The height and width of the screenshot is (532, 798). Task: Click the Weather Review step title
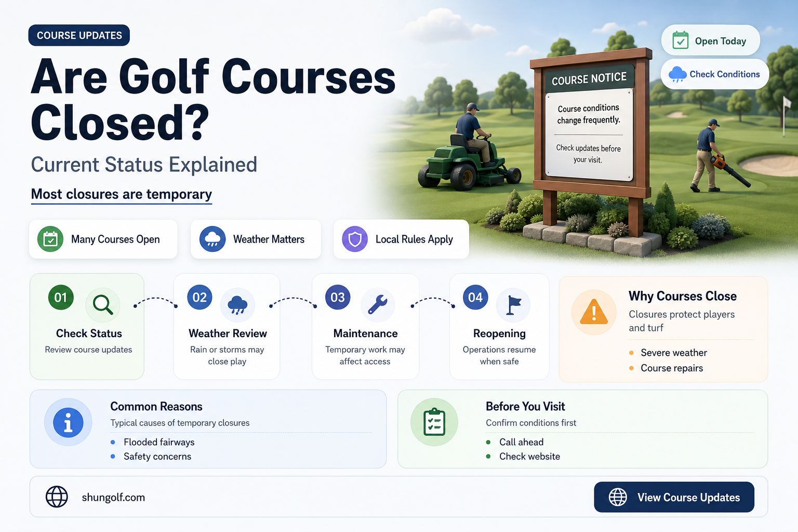pyautogui.click(x=228, y=334)
